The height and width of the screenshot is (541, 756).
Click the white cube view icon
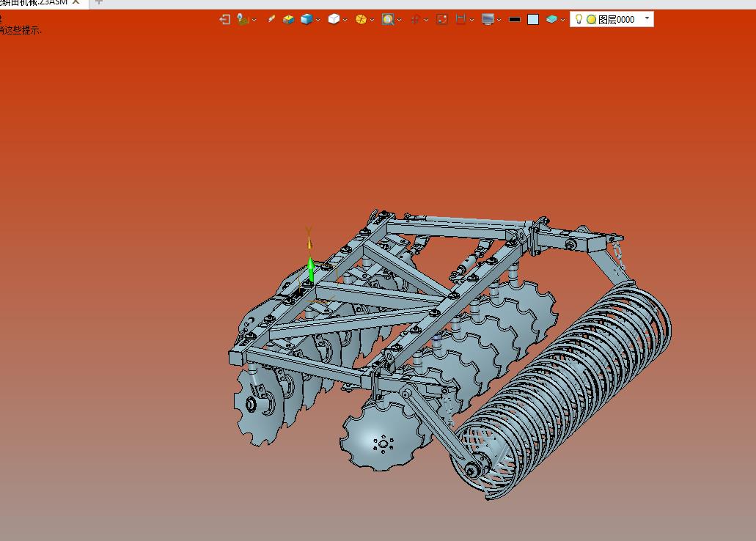[334, 19]
